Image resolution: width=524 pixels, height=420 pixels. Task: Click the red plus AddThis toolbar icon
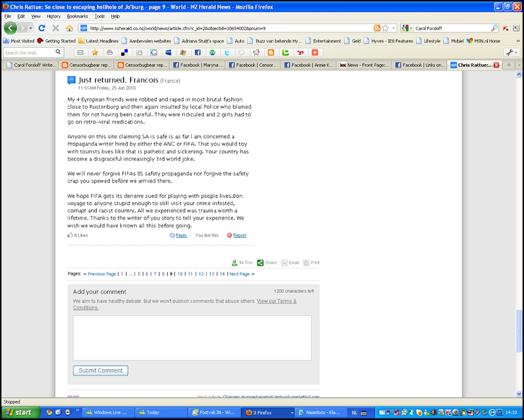click(x=315, y=52)
